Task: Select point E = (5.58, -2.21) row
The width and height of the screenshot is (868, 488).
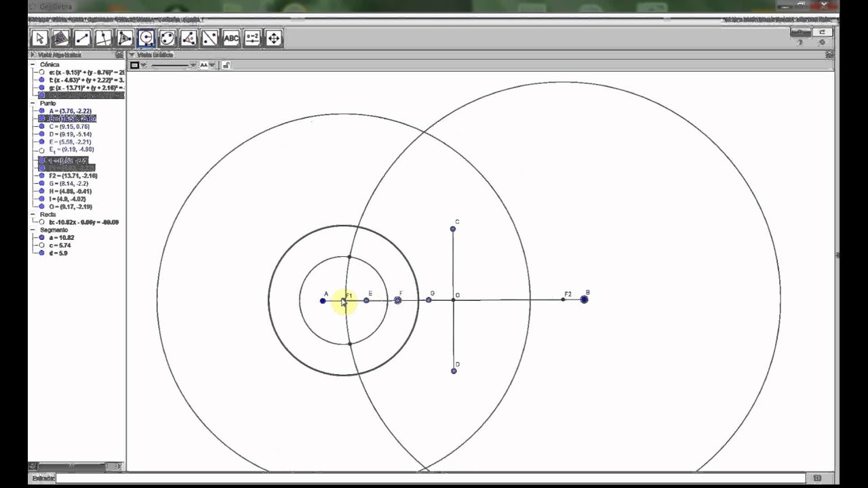Action: pos(70,142)
